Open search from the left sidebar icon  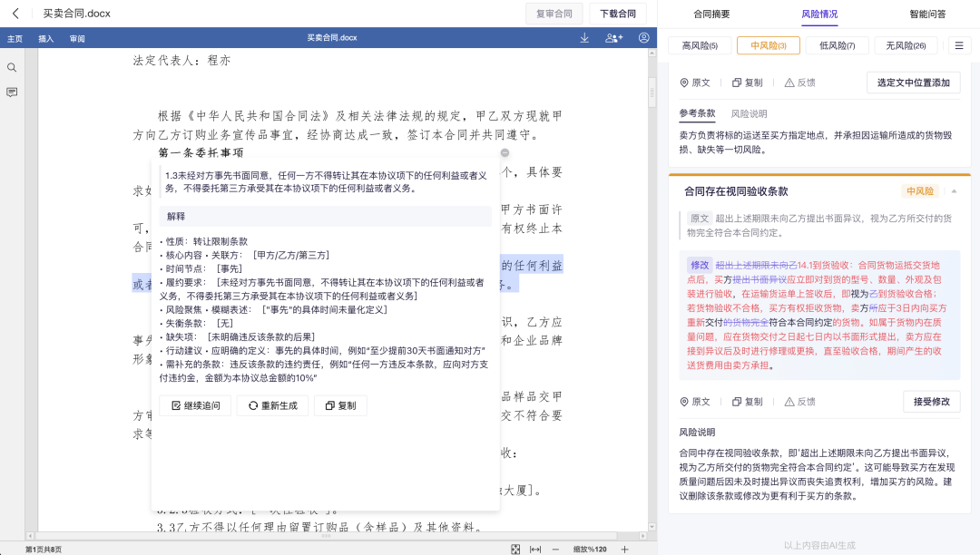(x=12, y=67)
